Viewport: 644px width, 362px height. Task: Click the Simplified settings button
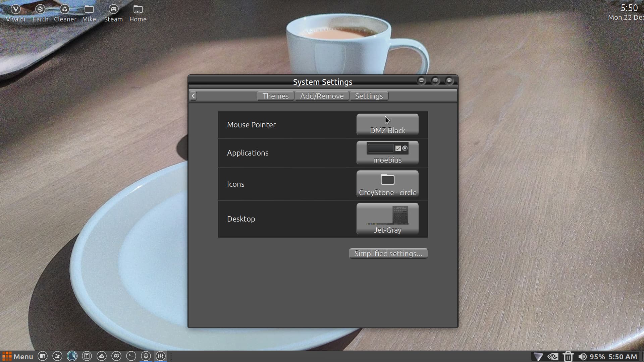(388, 253)
